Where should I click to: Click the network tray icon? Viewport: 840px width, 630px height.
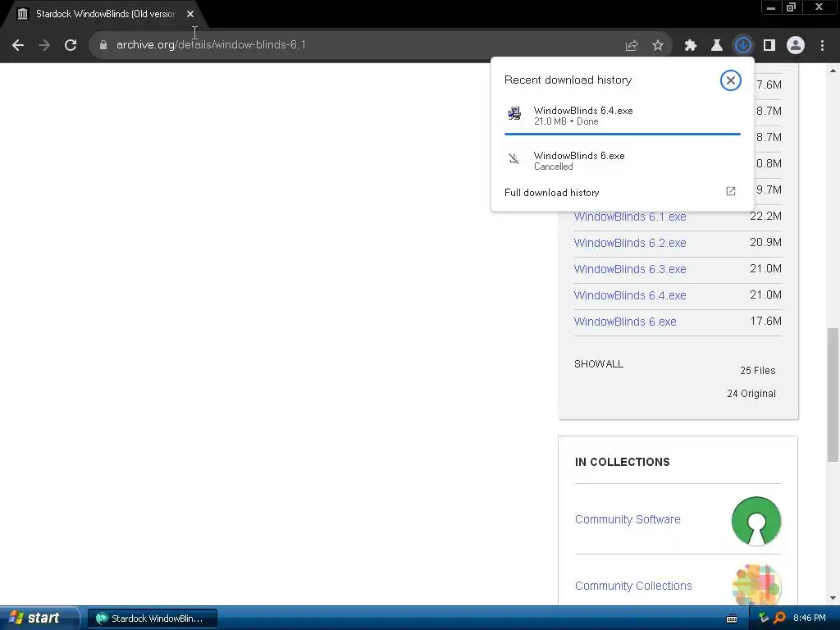pos(764,619)
